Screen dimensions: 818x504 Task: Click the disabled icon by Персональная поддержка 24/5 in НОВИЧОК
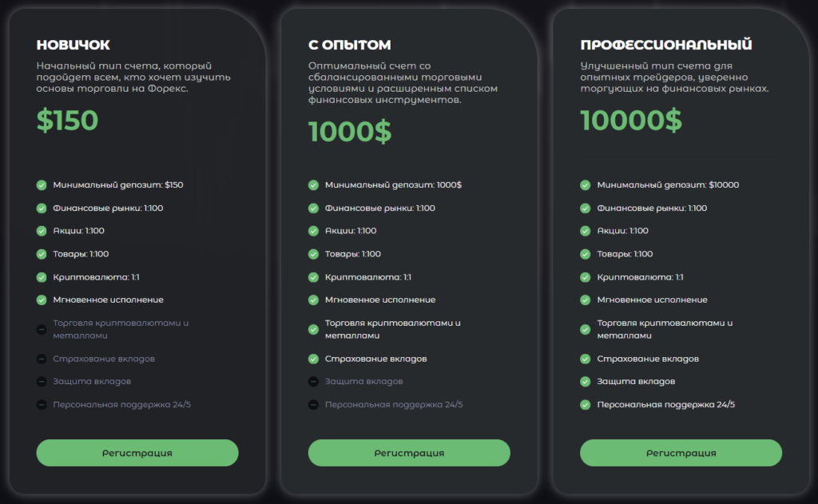point(42,405)
